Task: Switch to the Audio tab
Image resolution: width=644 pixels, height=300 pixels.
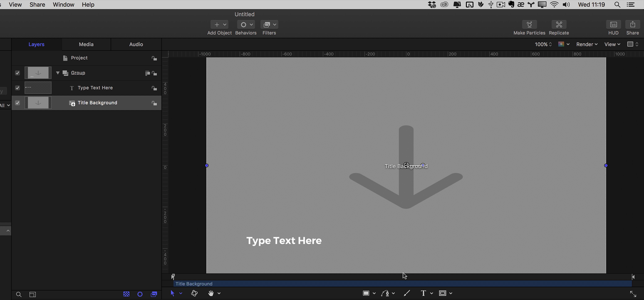Action: click(136, 44)
